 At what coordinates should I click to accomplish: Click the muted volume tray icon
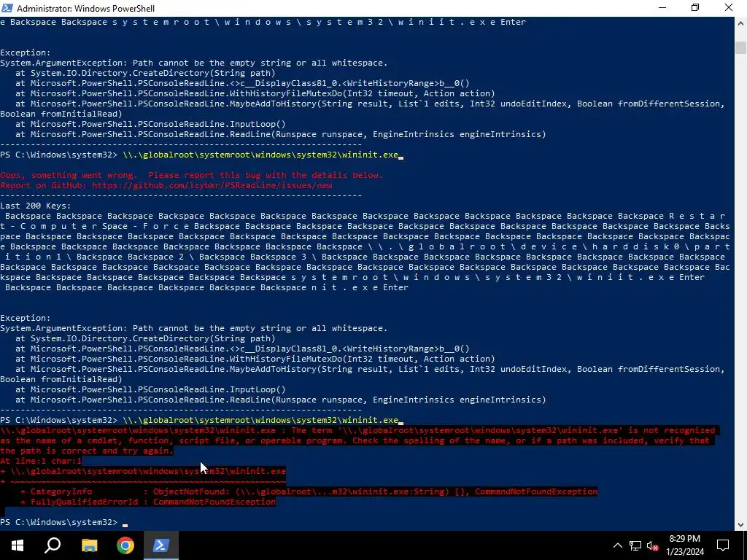point(653,545)
